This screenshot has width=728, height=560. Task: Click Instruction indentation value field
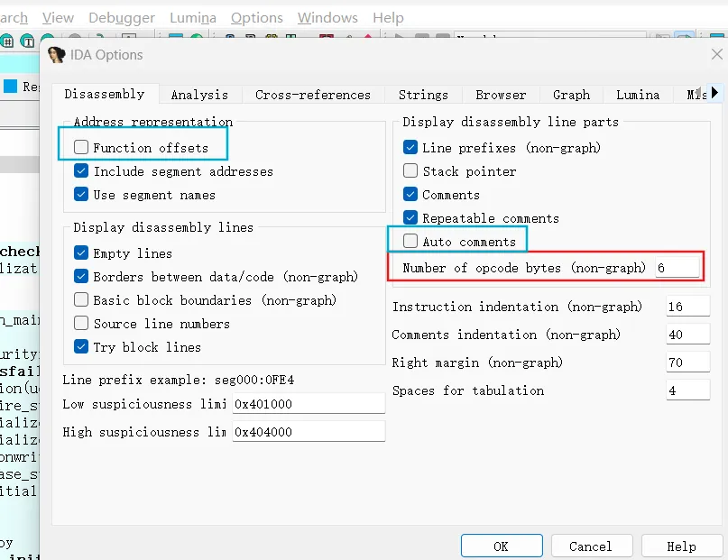click(x=688, y=307)
